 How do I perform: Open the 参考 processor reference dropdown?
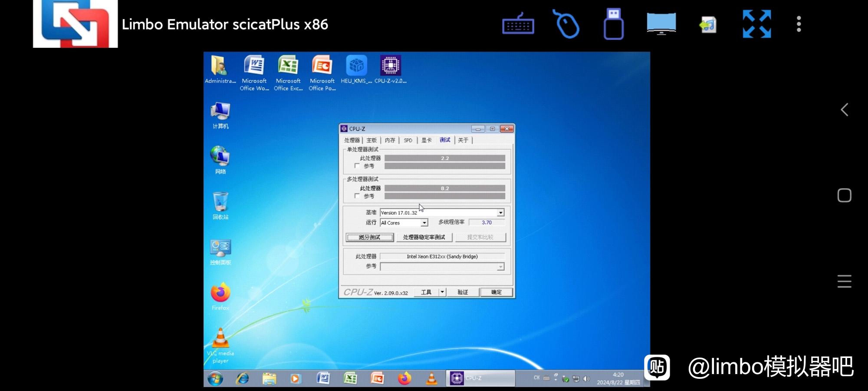click(500, 267)
